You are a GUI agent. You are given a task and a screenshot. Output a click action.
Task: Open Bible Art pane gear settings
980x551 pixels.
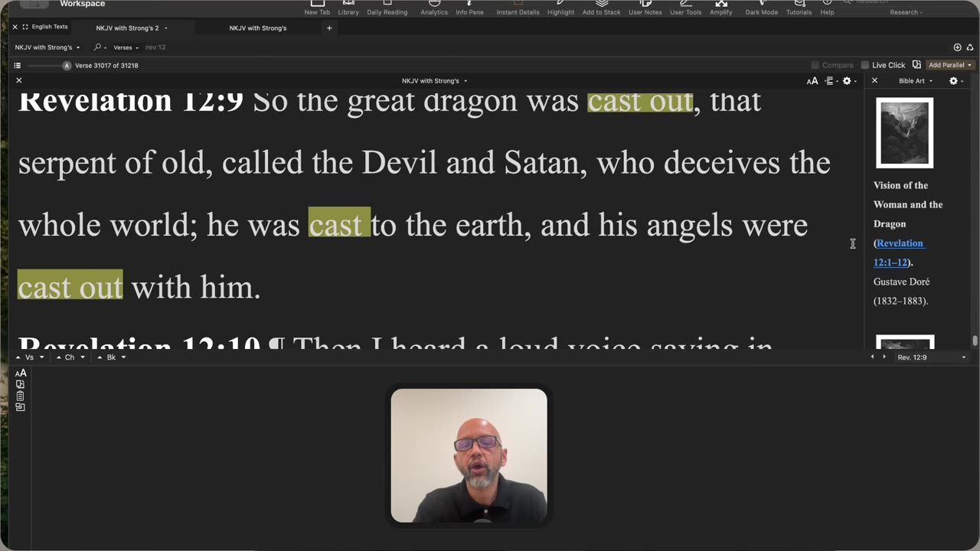point(955,81)
